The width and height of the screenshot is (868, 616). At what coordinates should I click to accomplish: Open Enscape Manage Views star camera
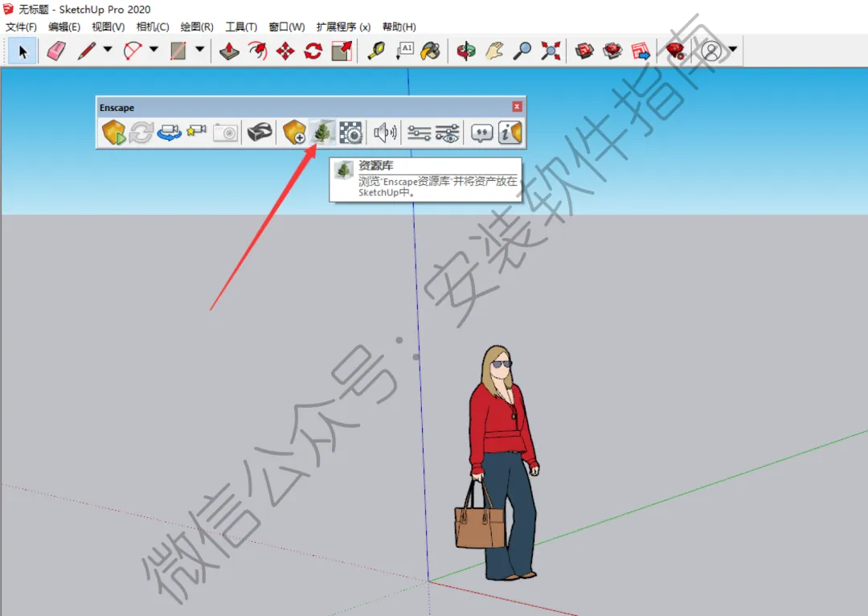(x=197, y=133)
